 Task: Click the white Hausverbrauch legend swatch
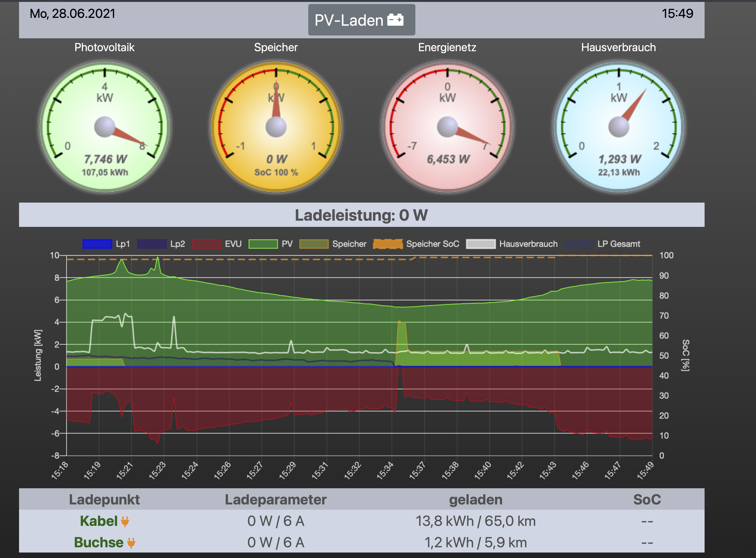click(x=481, y=244)
